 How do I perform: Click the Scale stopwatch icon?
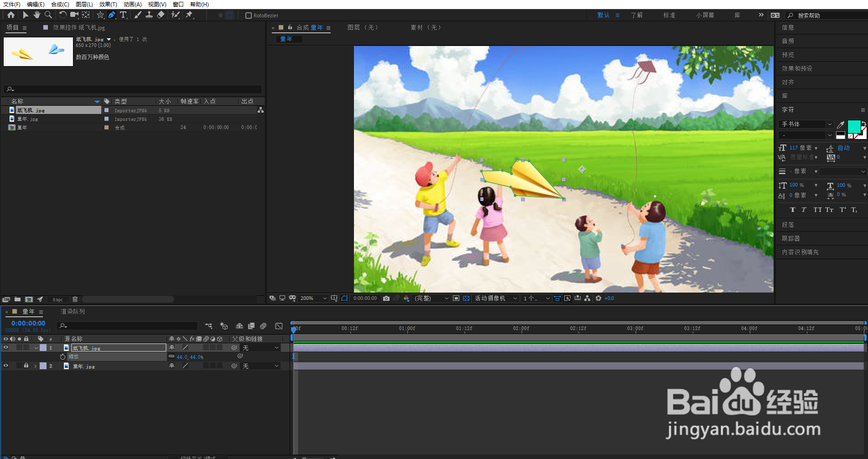pyautogui.click(x=62, y=357)
